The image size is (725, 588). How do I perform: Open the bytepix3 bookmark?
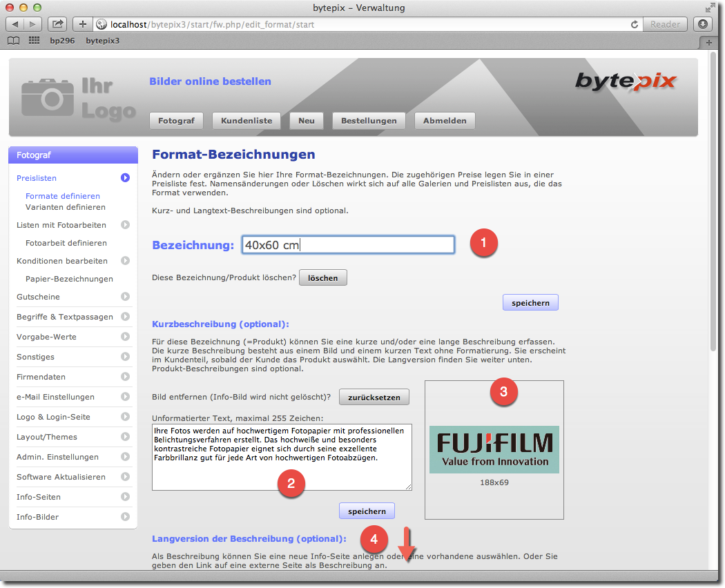click(103, 41)
